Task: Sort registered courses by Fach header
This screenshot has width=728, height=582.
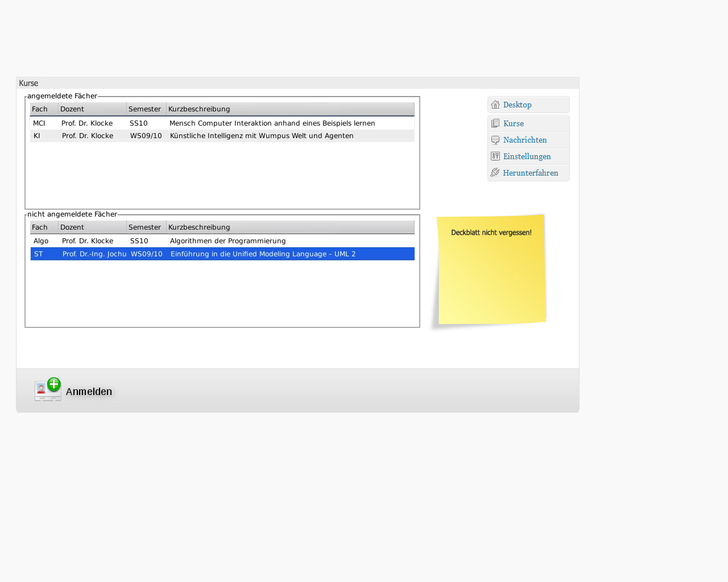Action: pos(43,109)
